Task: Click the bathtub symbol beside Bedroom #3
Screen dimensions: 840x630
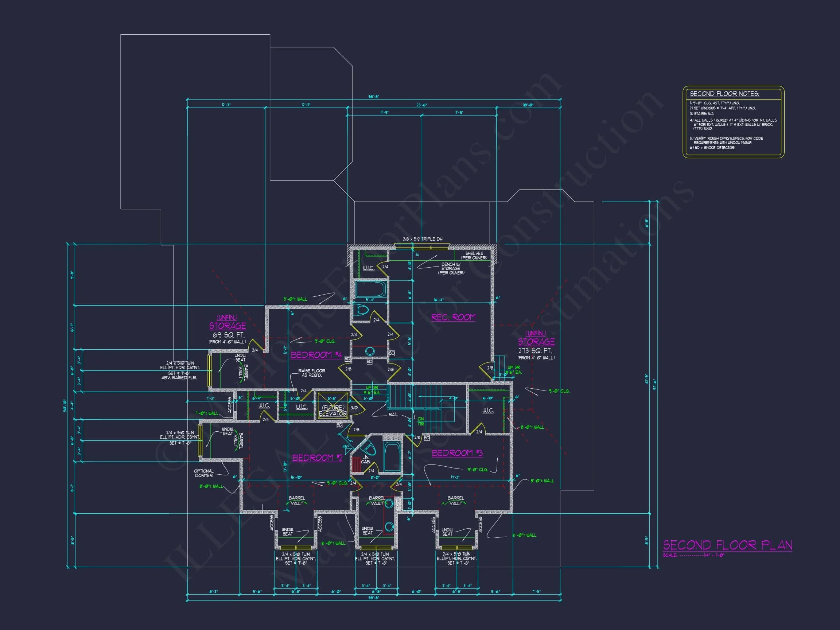Action: tap(392, 456)
